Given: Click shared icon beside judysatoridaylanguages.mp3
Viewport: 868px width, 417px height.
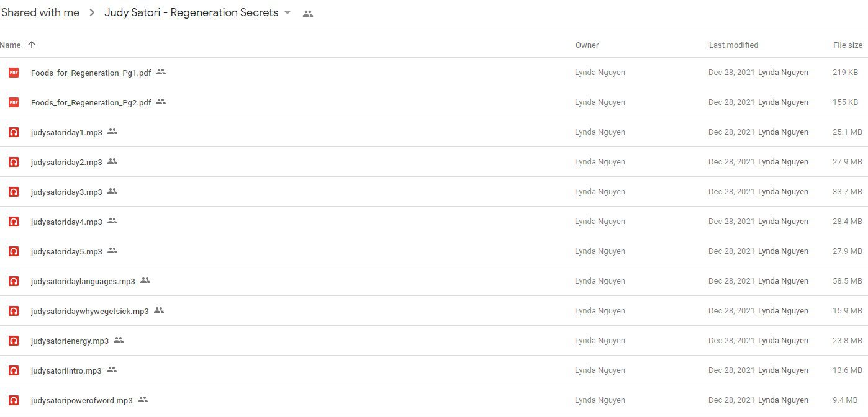Looking at the screenshot, I should pyautogui.click(x=145, y=280).
